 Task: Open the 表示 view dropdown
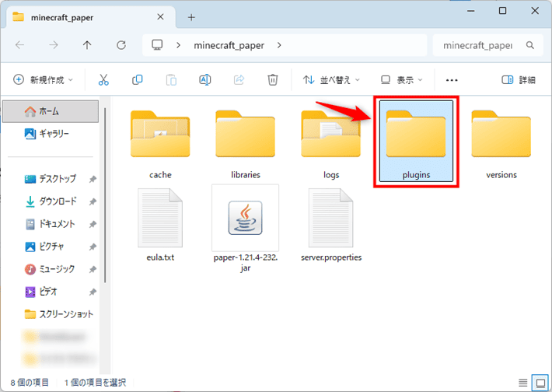point(402,80)
